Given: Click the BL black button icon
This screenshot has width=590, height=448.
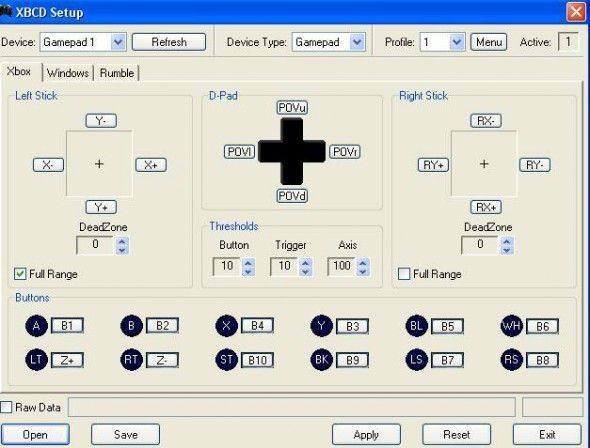Looking at the screenshot, I should tap(417, 325).
